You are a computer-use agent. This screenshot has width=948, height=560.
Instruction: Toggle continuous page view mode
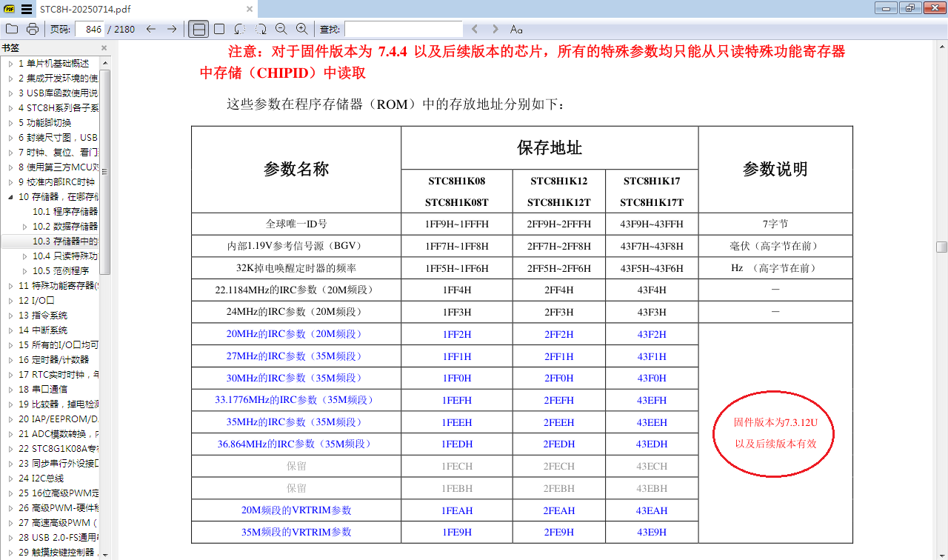(x=198, y=29)
